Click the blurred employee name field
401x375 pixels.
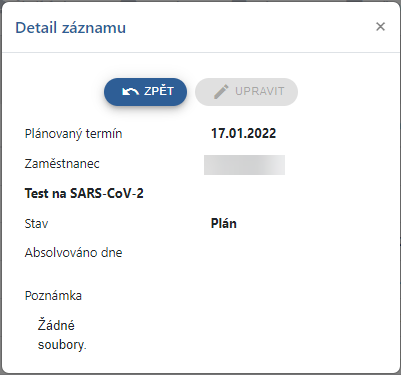[x=244, y=165]
